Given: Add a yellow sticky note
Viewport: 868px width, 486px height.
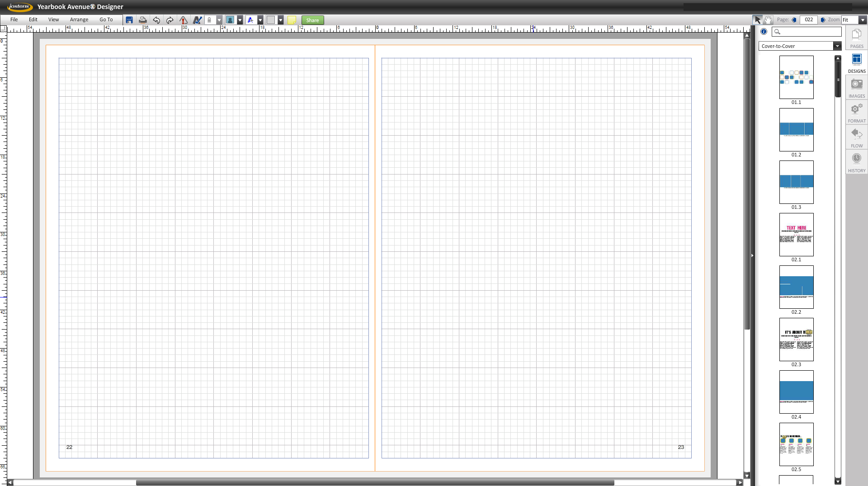Looking at the screenshot, I should pos(292,20).
